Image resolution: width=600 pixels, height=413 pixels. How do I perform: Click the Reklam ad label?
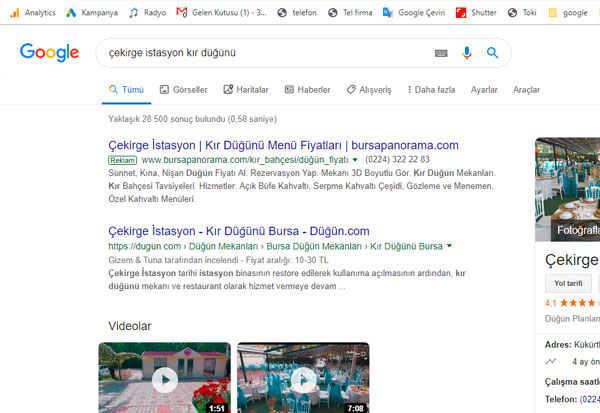point(122,160)
